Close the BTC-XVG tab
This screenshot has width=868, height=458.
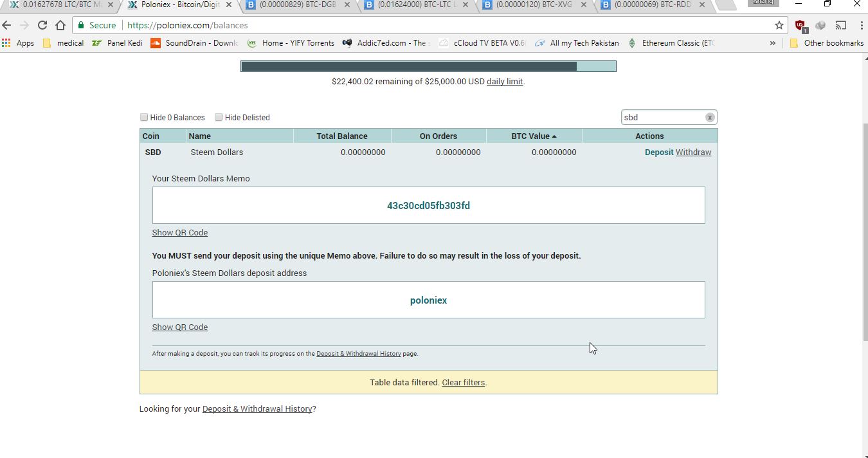pyautogui.click(x=584, y=5)
